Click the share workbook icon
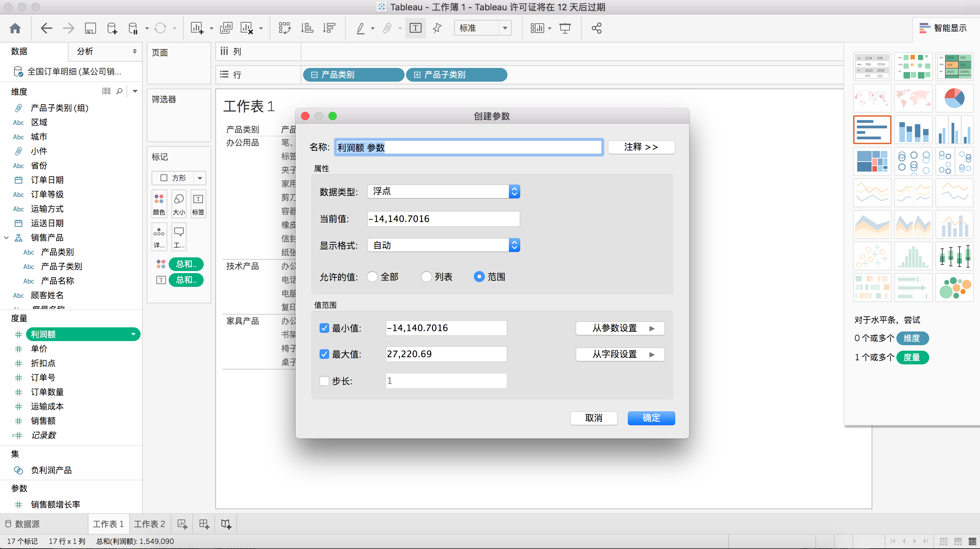Image resolution: width=980 pixels, height=549 pixels. point(597,28)
